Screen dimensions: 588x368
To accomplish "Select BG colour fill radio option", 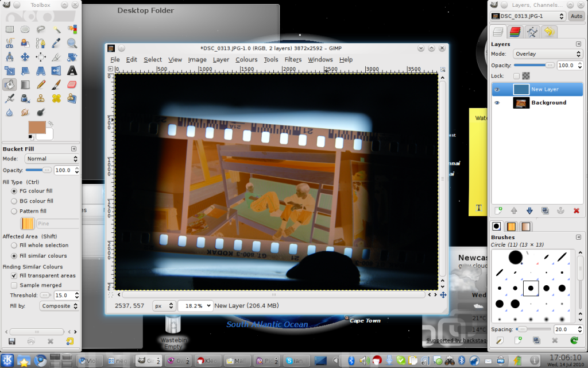I will click(14, 201).
